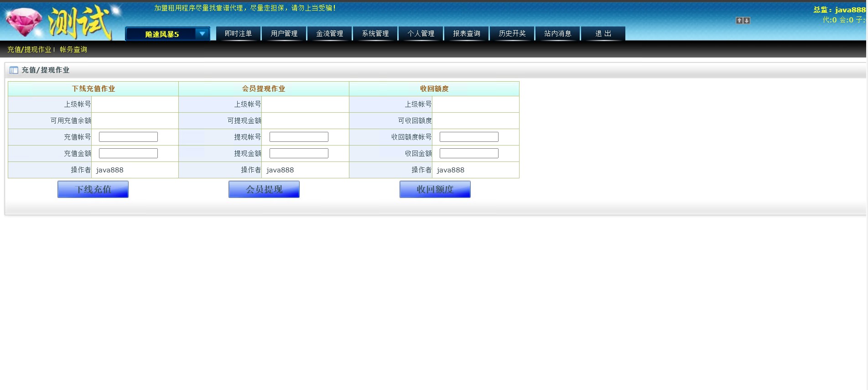Screen dimensions: 868x390
Task: Click the up arrow icon in header
Action: pos(739,21)
